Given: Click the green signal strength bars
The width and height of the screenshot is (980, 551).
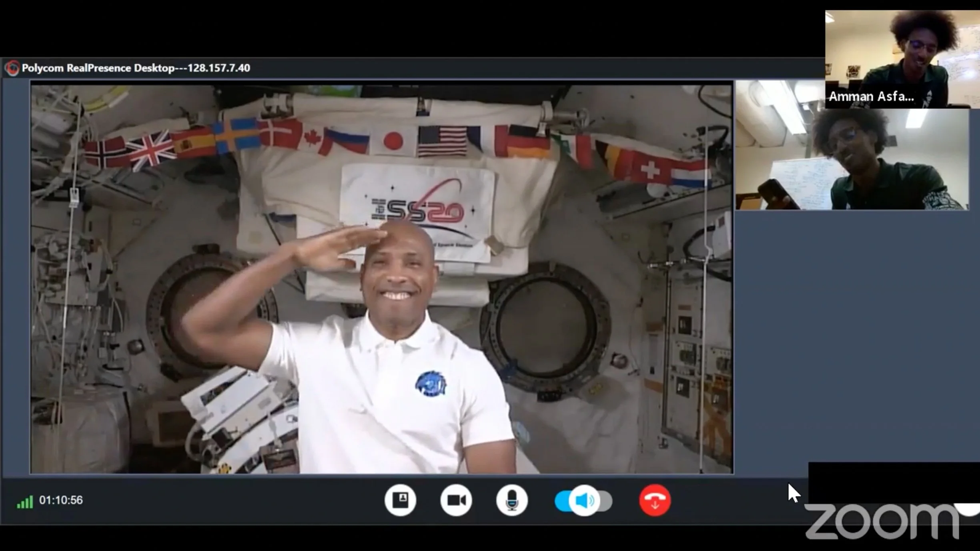Looking at the screenshot, I should (25, 502).
